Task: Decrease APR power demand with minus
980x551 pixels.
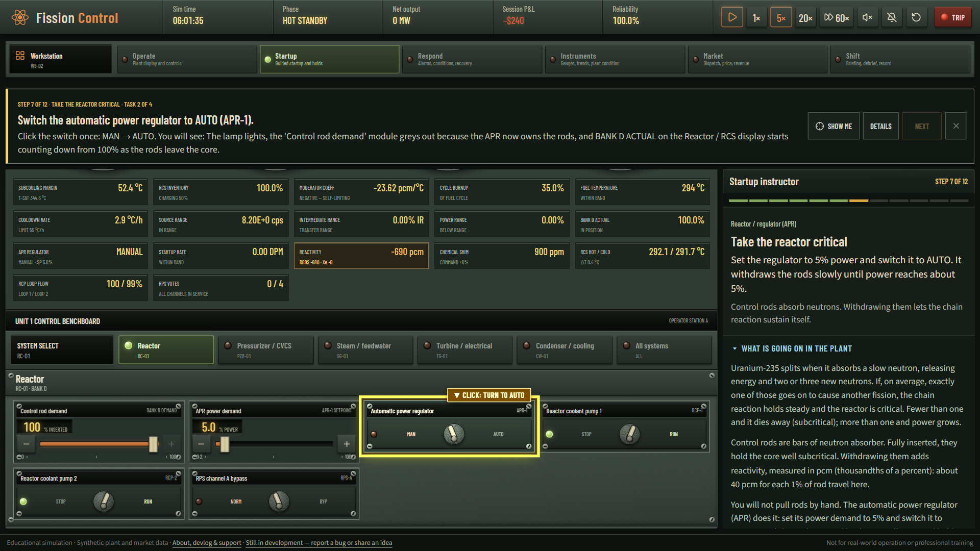Action: click(x=201, y=444)
